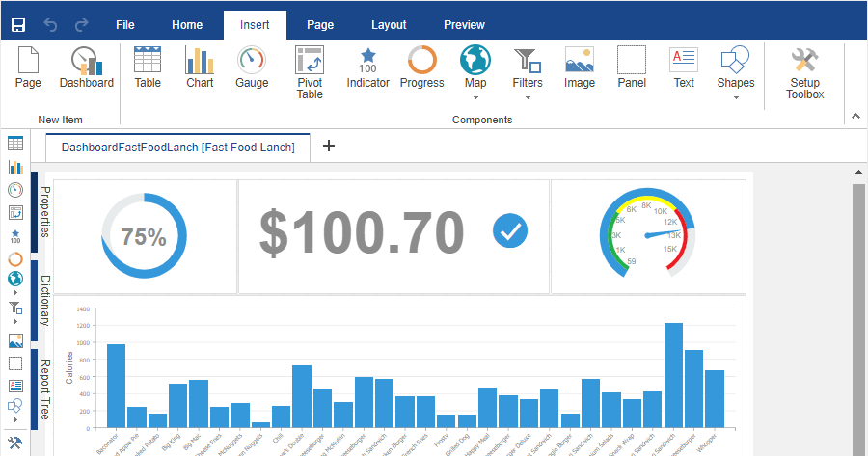The width and height of the screenshot is (868, 456).
Task: Switch to the Insert ribbon tab
Action: pos(255,25)
